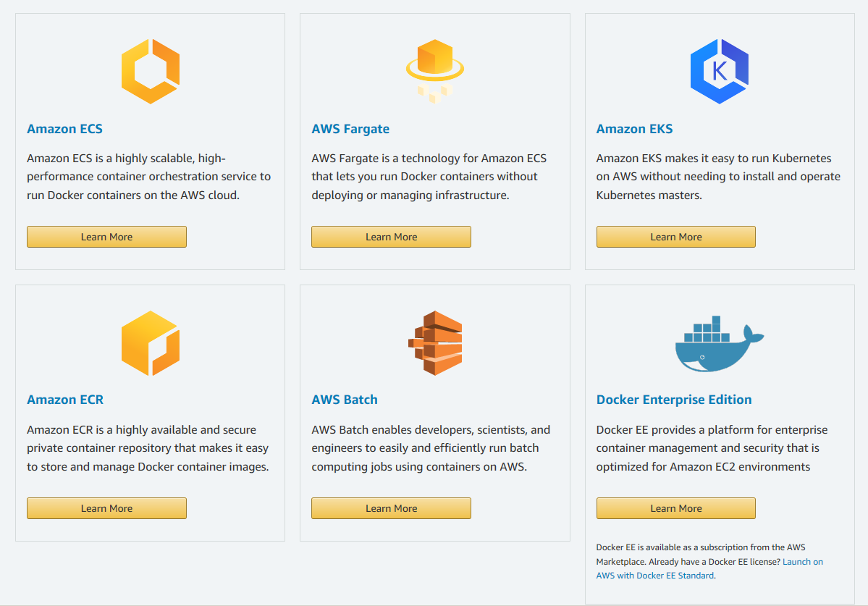The height and width of the screenshot is (606, 868).
Task: Click Learn More under Amazon ECS
Action: (x=107, y=237)
